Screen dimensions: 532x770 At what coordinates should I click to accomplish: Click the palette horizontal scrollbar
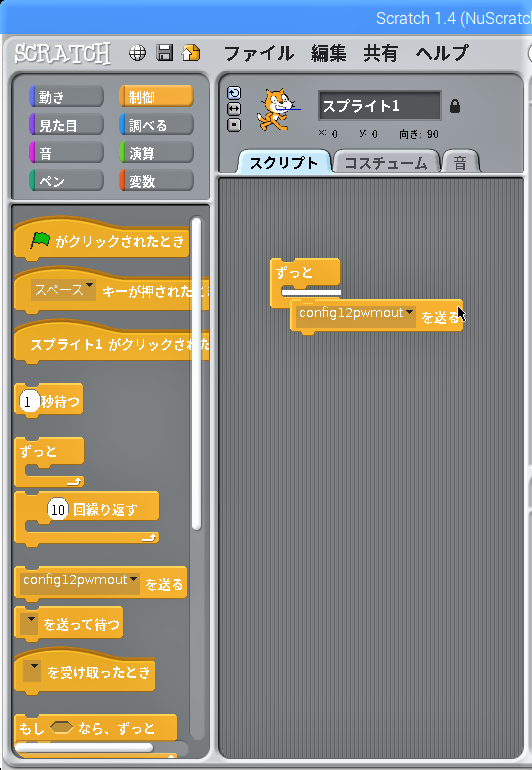pos(84,747)
